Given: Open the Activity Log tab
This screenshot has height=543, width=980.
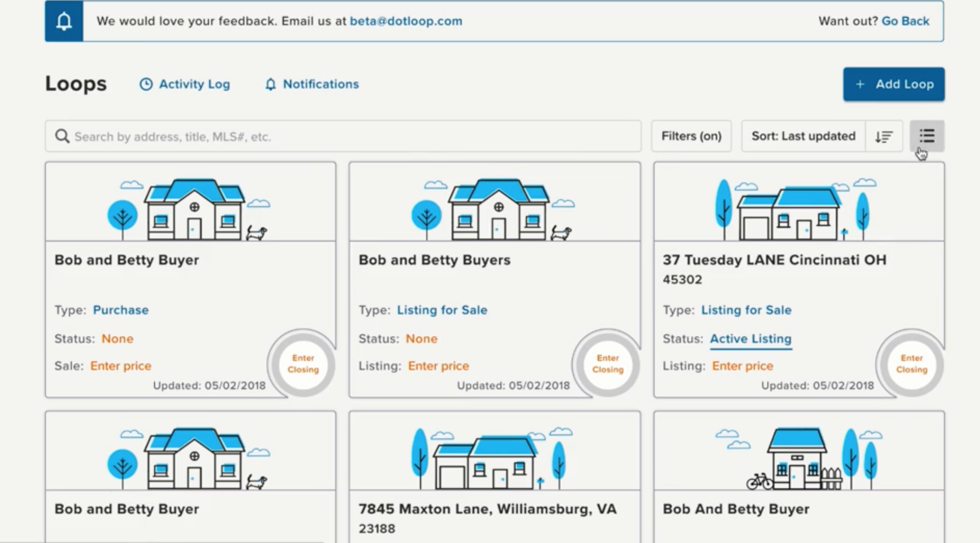Looking at the screenshot, I should tap(185, 84).
